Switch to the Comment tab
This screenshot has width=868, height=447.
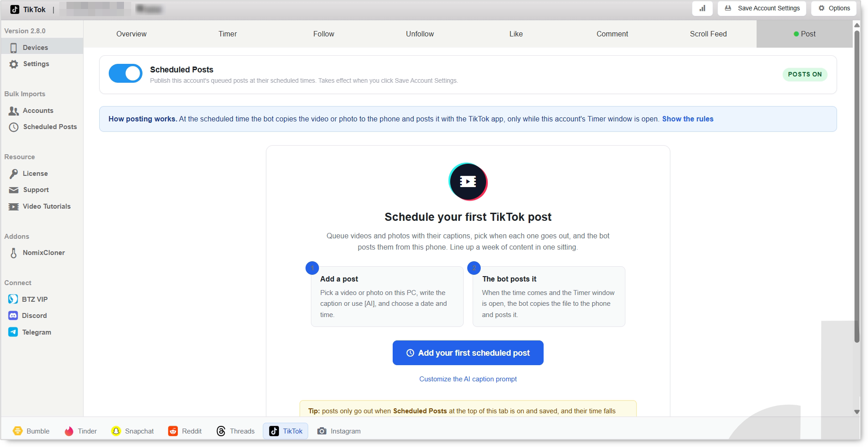612,34
